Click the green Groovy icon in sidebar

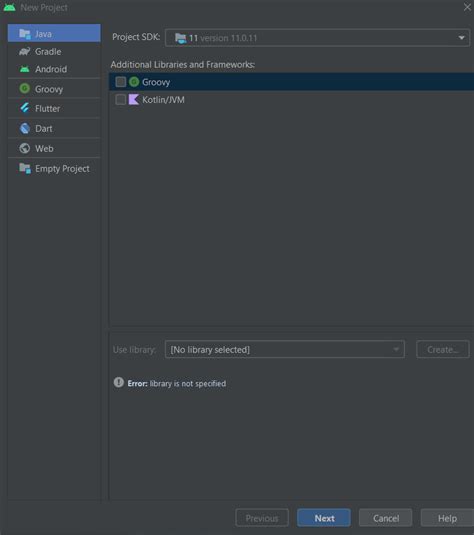pos(25,89)
